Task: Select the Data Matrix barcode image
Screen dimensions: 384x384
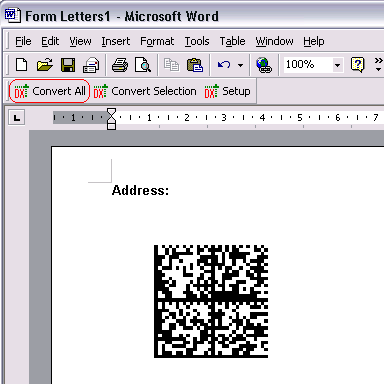Action: (x=211, y=301)
